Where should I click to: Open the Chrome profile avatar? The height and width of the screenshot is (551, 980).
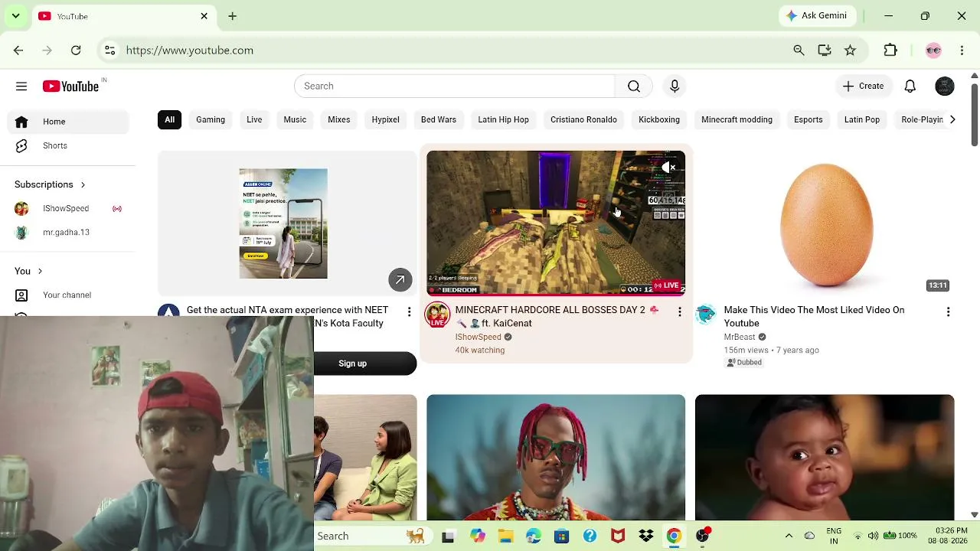tap(933, 51)
